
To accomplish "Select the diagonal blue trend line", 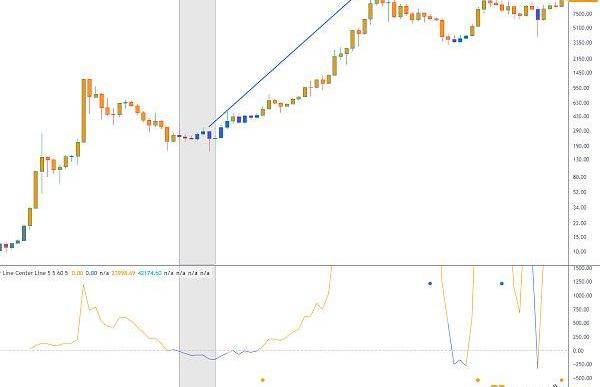I will [280, 63].
